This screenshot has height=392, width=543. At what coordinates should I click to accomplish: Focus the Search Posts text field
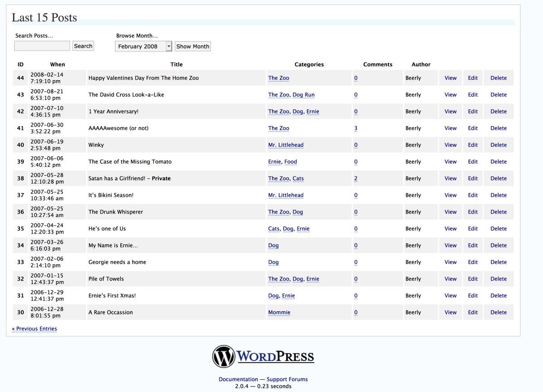(42, 46)
